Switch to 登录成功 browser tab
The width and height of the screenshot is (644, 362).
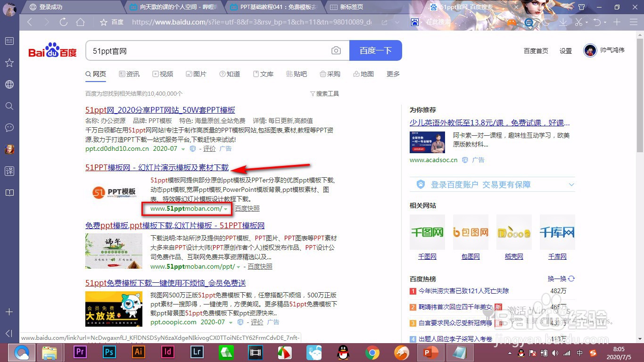point(71,7)
